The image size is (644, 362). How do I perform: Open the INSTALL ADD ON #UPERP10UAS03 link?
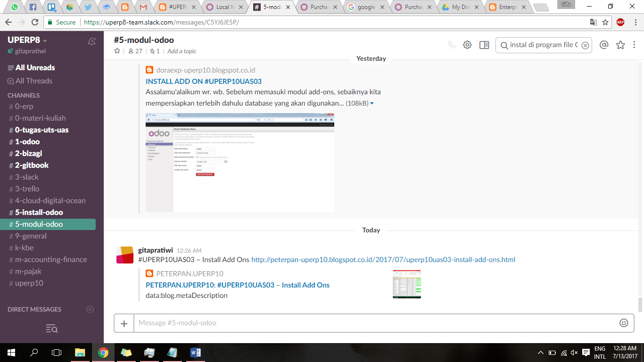[x=204, y=82]
